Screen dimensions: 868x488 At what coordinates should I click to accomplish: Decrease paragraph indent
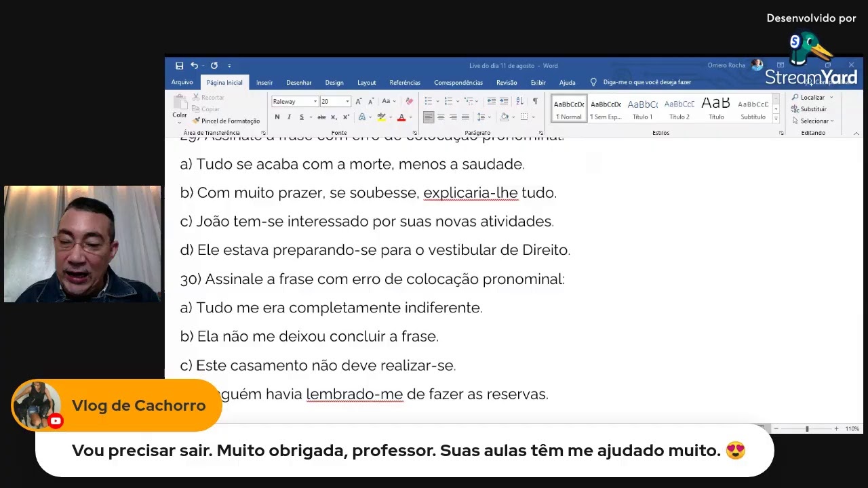coord(491,101)
